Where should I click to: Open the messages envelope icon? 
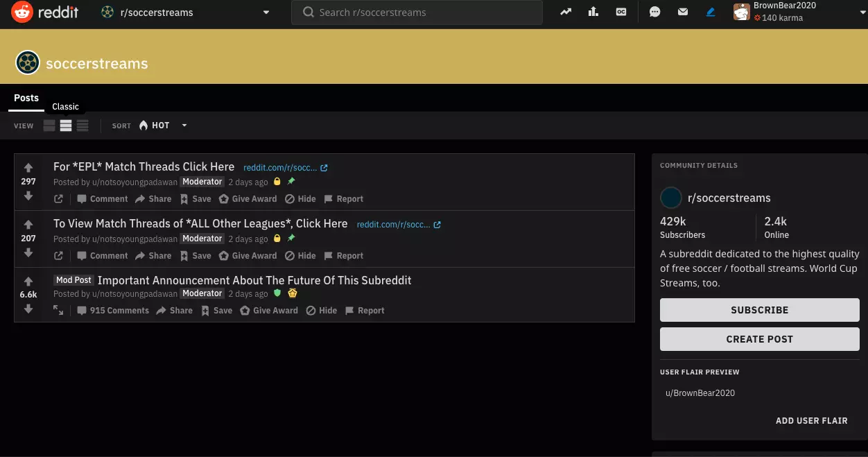pos(683,12)
